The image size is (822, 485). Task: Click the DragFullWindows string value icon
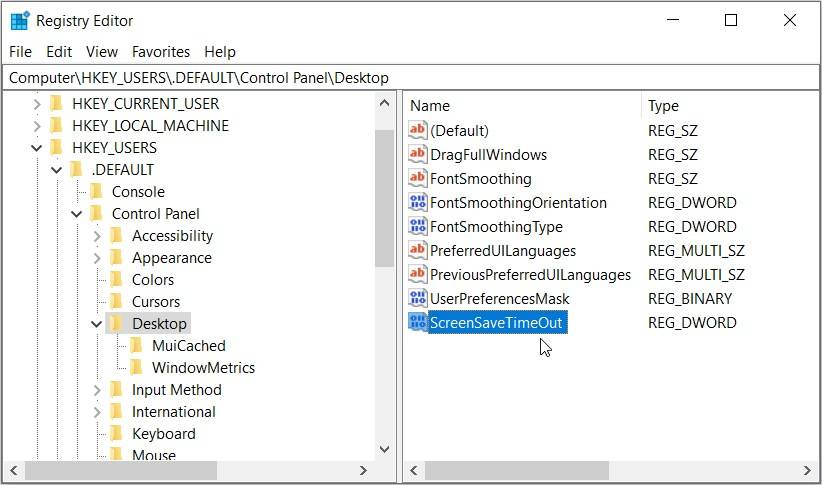tap(418, 155)
